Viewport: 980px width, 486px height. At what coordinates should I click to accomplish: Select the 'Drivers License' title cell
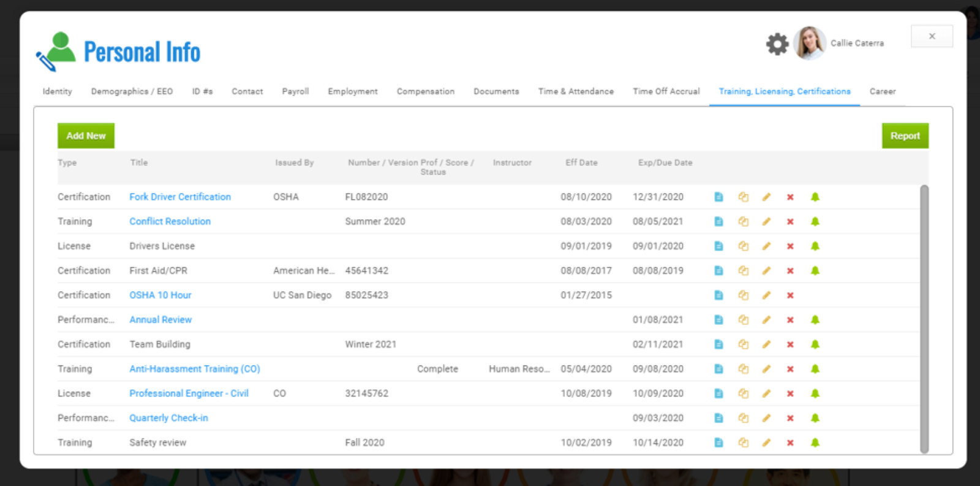tap(162, 246)
